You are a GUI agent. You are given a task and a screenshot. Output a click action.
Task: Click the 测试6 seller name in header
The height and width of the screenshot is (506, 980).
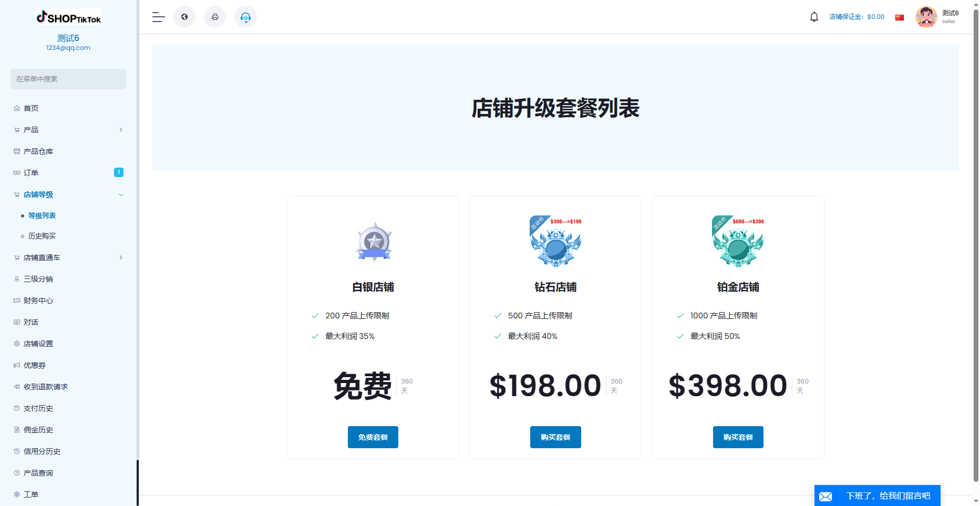click(950, 13)
